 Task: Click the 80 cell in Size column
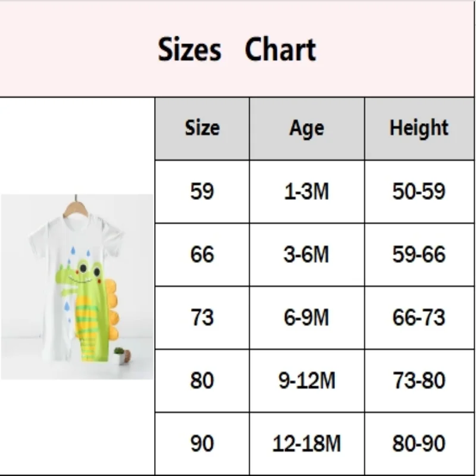202,381
